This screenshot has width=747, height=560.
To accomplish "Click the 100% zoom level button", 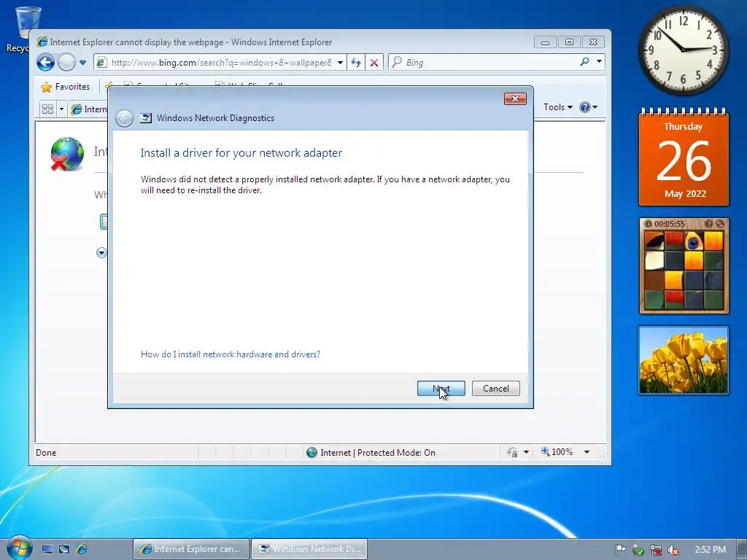I will [557, 451].
